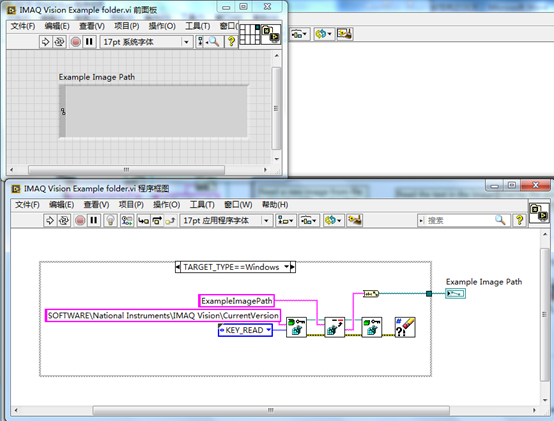Pause execution on the front panel toolbar
Viewport: 554px width, 421px height.
(89, 42)
